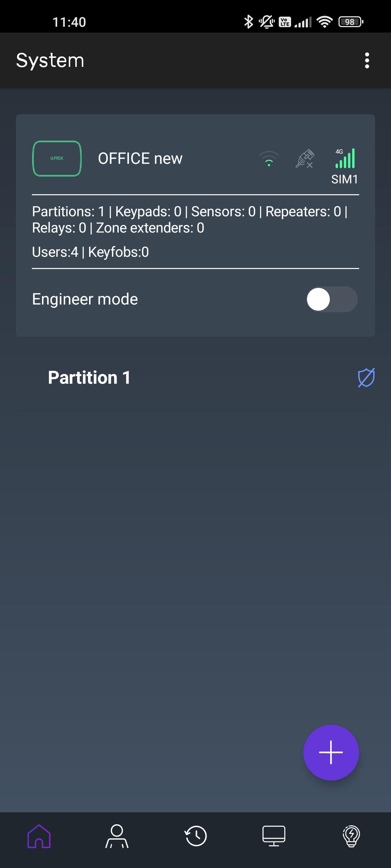Open the three-dot overflow menu
Image resolution: width=391 pixels, height=868 pixels.
367,60
